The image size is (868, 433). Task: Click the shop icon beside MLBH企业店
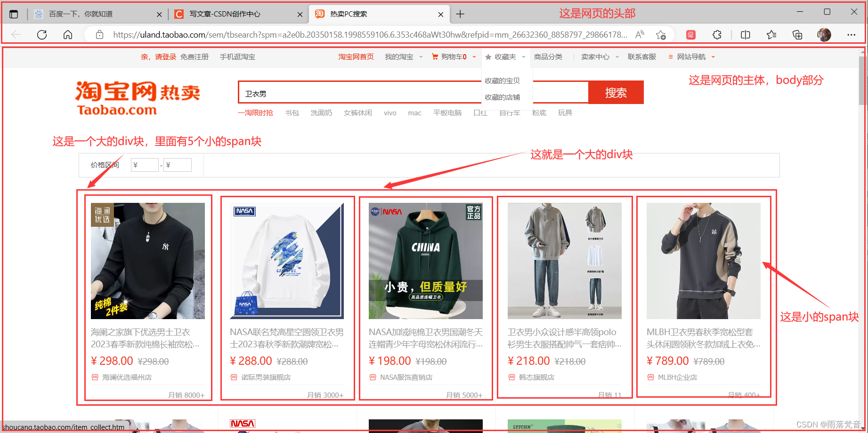tap(650, 377)
